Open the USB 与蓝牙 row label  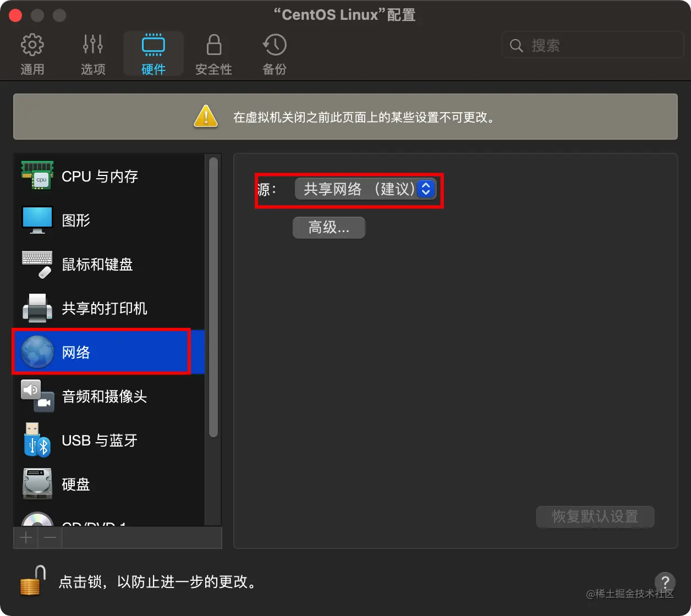point(100,441)
